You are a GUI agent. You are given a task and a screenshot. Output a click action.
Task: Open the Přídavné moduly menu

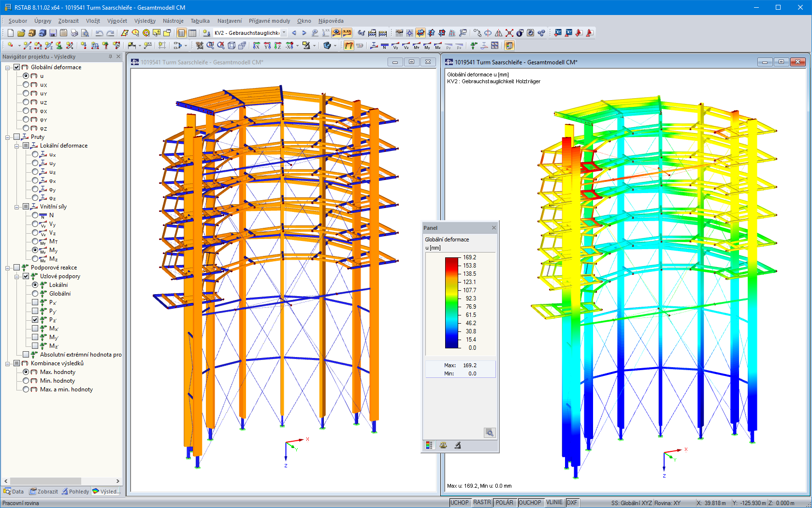(x=269, y=21)
